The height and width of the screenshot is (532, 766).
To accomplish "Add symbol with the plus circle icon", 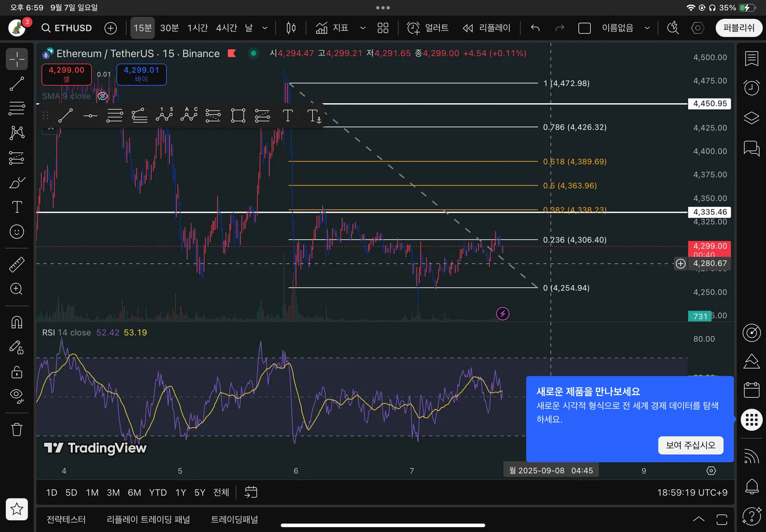I will (111, 28).
